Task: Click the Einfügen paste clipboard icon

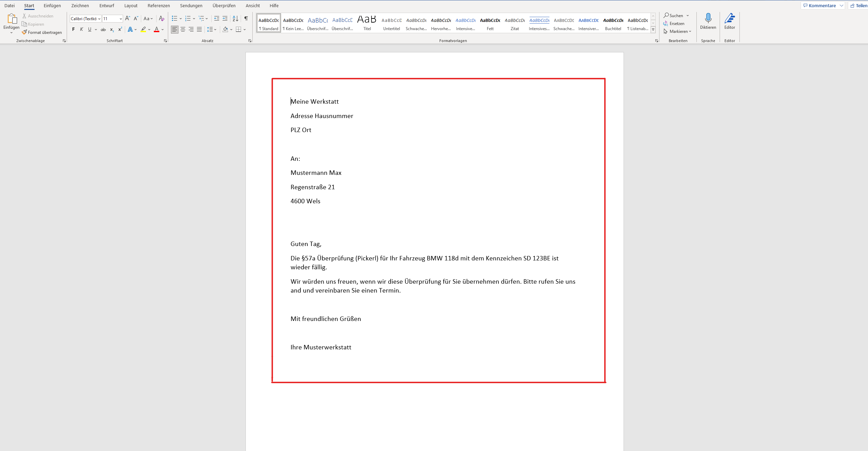Action: pos(12,19)
